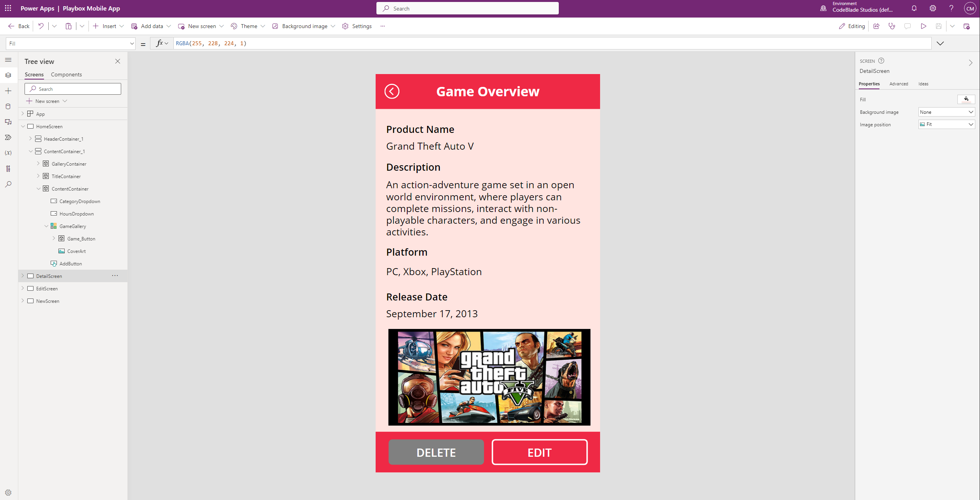980x500 pixels.
Task: Undo the last action
Action: point(41,26)
